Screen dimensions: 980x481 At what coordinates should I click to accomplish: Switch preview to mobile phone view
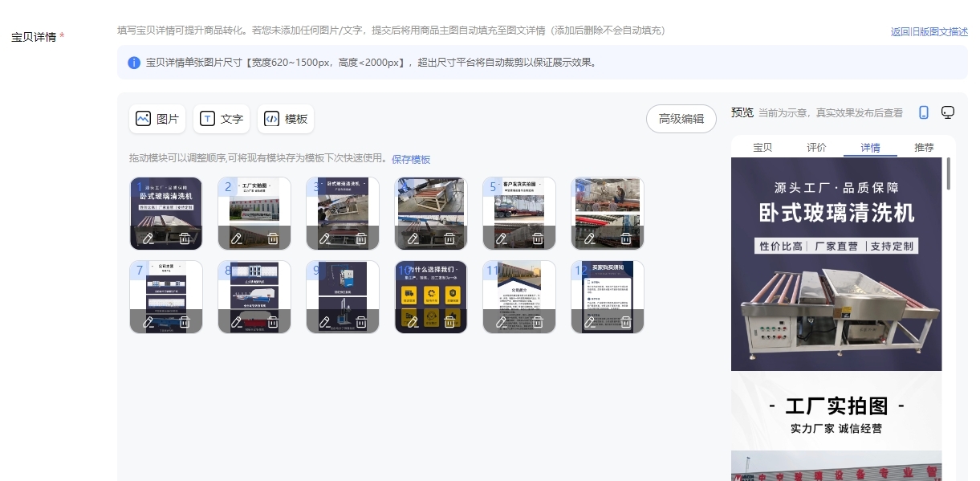click(924, 112)
